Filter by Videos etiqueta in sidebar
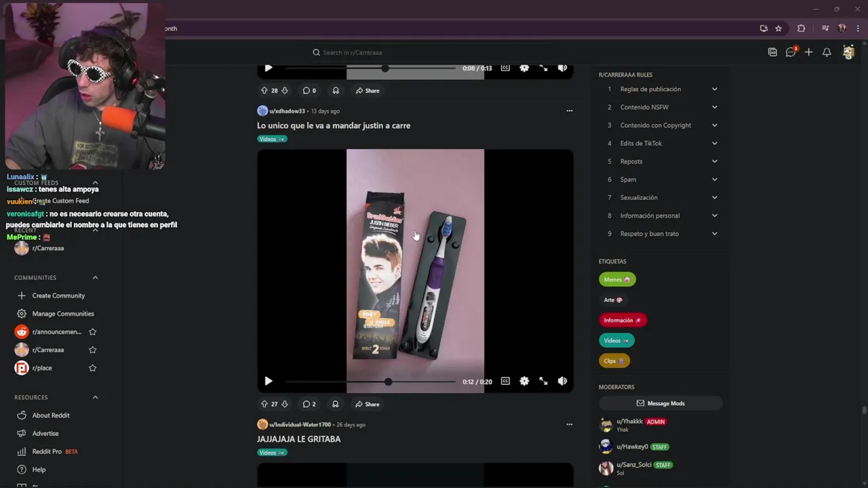The height and width of the screenshot is (488, 868). (x=616, y=340)
